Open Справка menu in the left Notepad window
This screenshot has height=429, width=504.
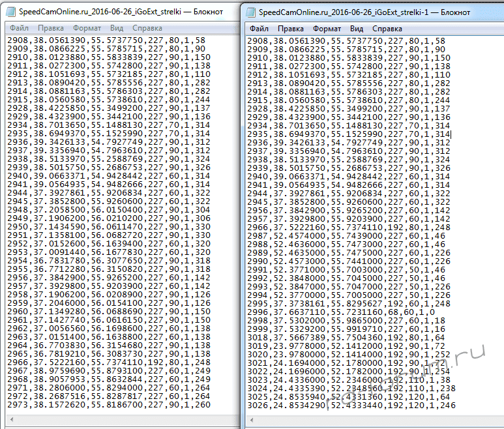pyautogui.click(x=147, y=29)
